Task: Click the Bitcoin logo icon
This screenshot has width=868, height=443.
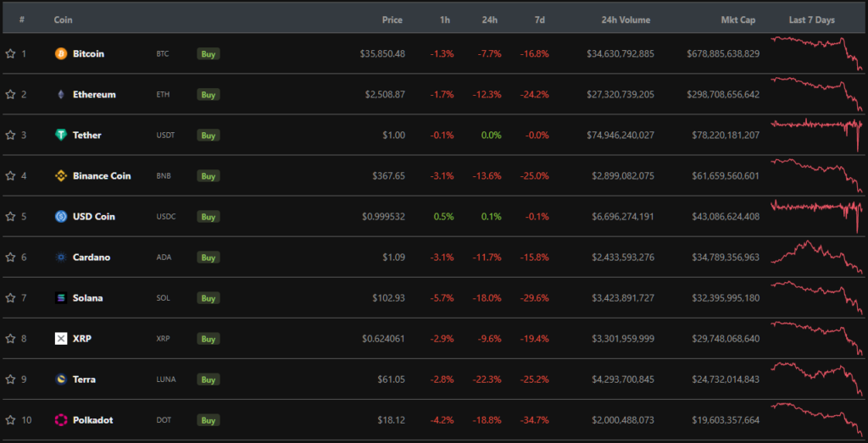Action: click(60, 54)
